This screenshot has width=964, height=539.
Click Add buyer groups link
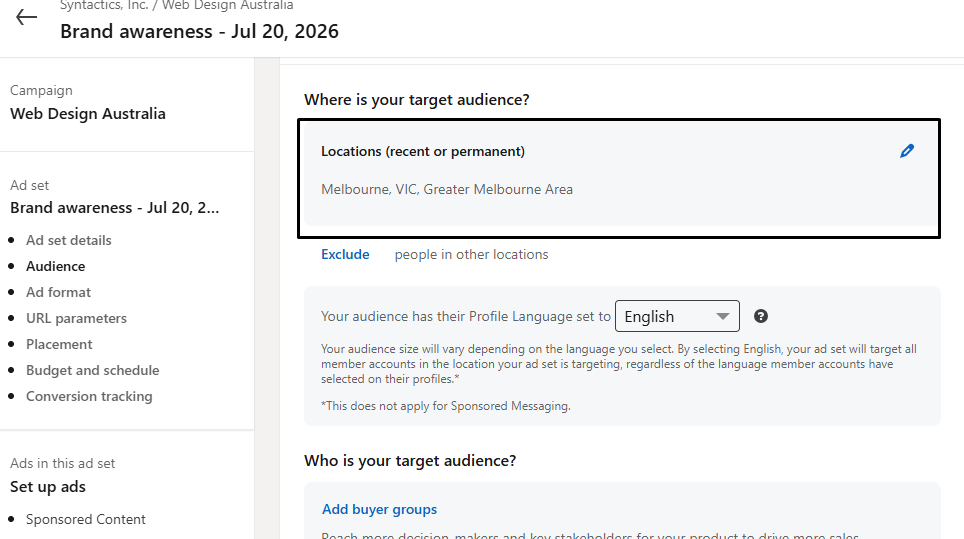coord(379,509)
